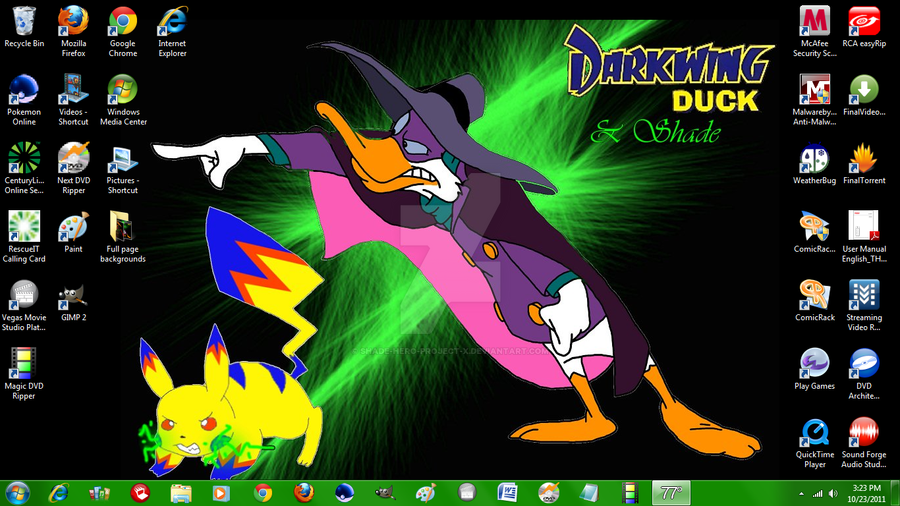
Task: Select the QuickTime Player desktop icon
Action: click(814, 443)
